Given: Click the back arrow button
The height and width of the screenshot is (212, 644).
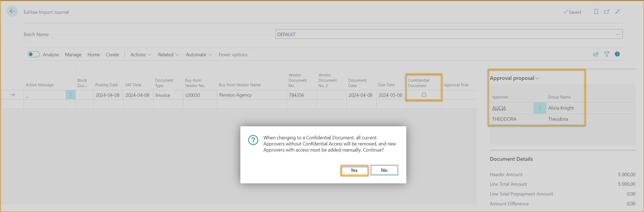Looking at the screenshot, I should point(12,11).
